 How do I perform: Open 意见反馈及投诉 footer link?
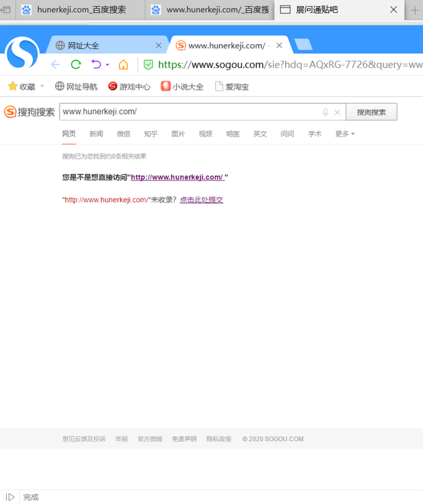[84, 439]
